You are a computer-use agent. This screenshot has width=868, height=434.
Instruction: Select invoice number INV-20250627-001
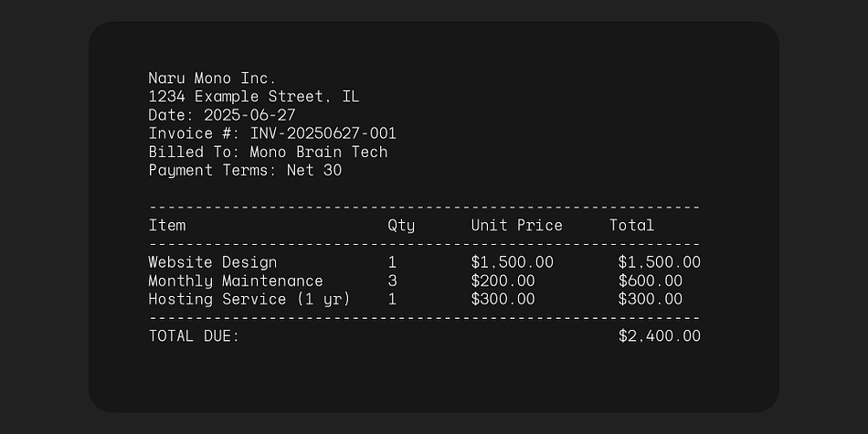pyautogui.click(x=323, y=133)
